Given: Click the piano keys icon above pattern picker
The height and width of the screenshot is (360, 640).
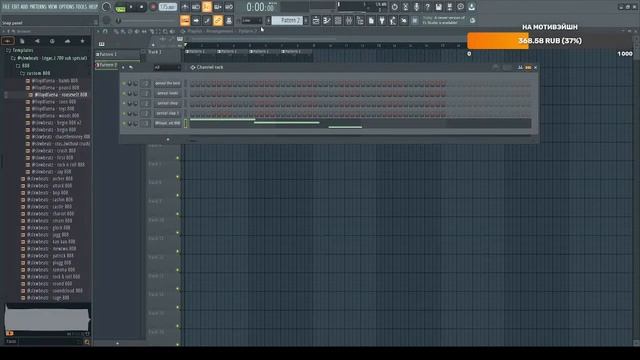Looking at the screenshot, I should 102,44.
